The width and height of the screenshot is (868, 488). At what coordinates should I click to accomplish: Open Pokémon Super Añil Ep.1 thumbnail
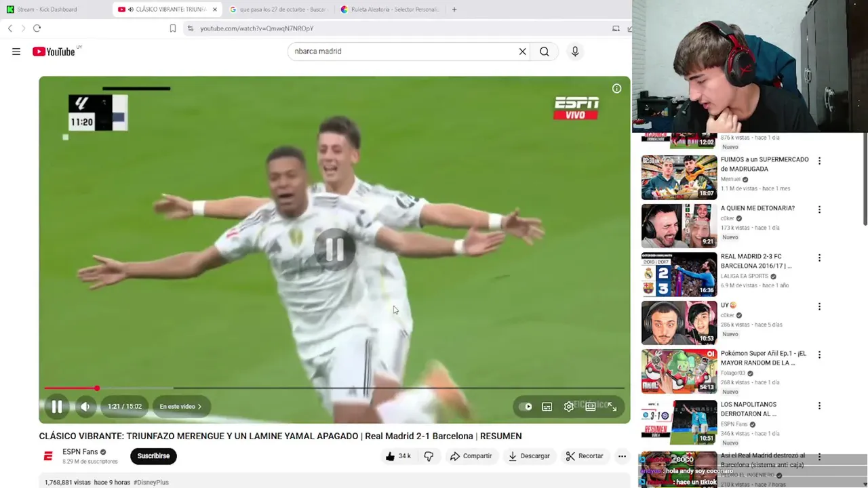679,371
